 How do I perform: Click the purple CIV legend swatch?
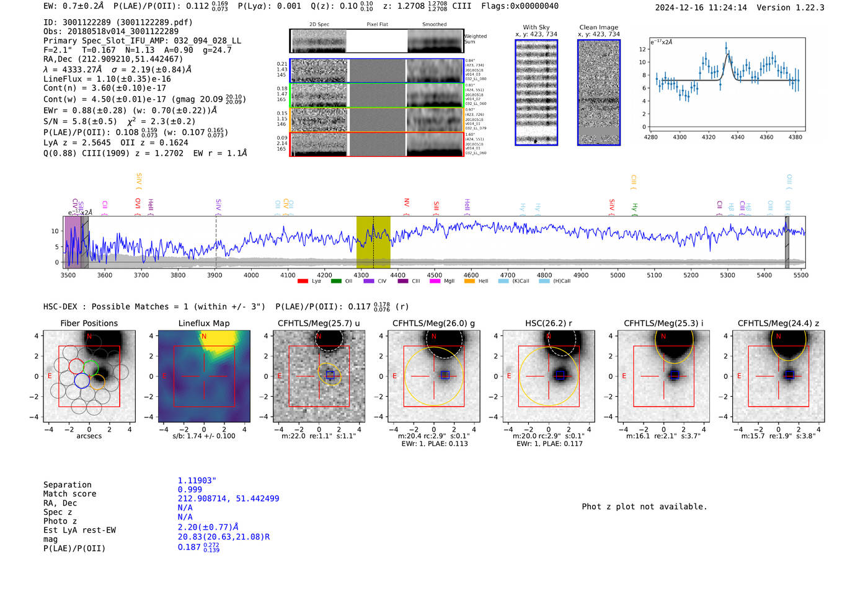[369, 282]
